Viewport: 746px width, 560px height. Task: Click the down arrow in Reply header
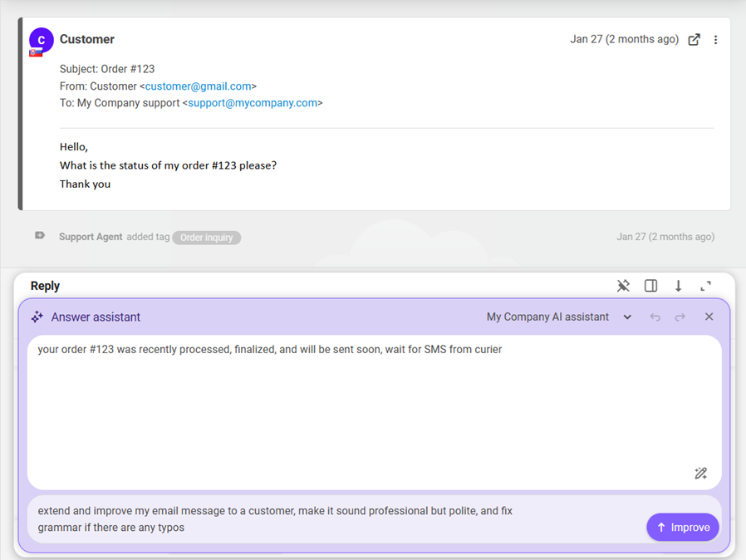pos(678,286)
